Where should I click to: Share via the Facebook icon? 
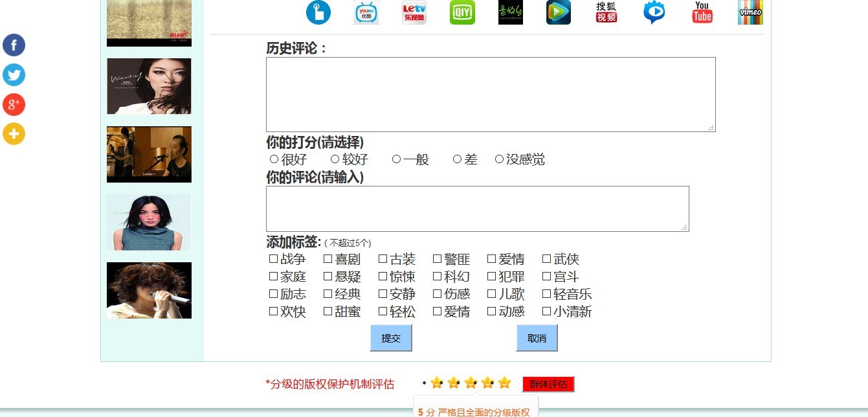coord(14,45)
